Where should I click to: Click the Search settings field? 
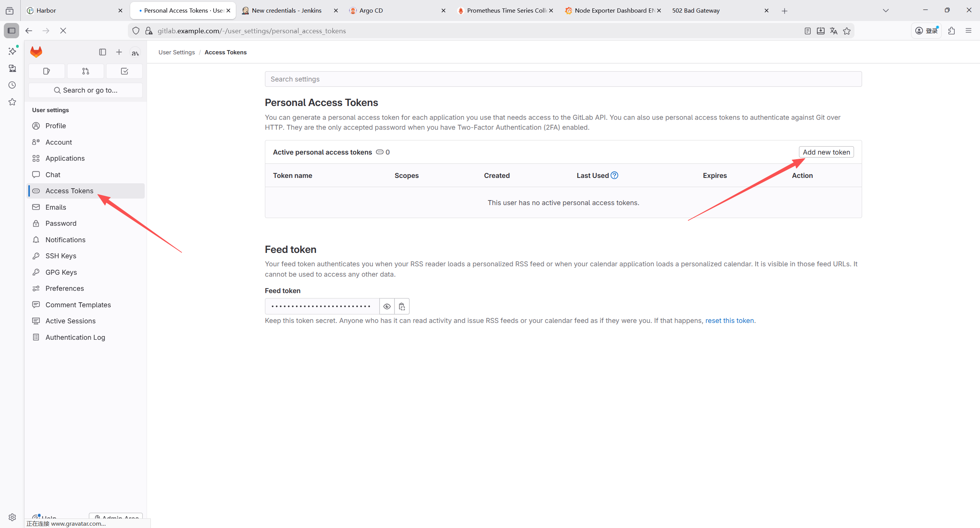[x=563, y=79]
